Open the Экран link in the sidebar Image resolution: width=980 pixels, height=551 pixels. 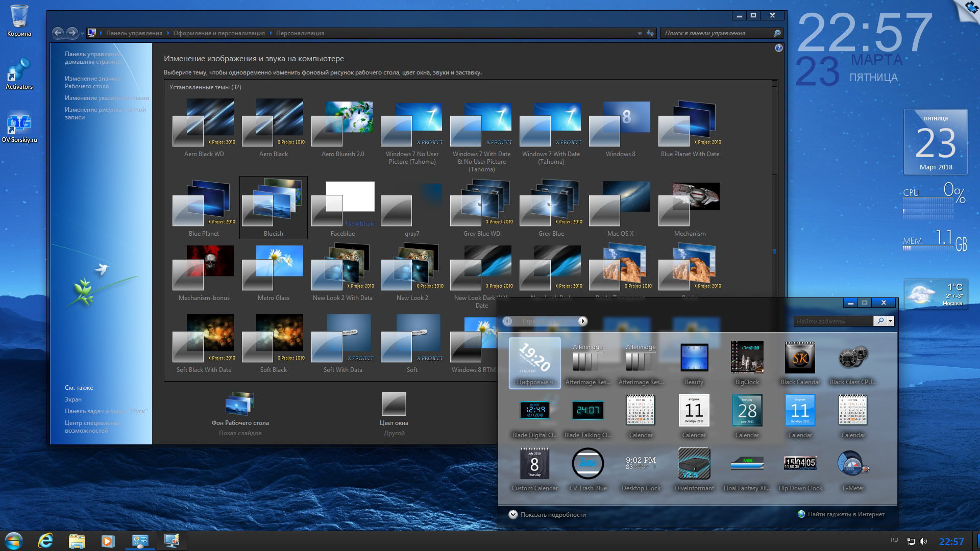tap(73, 399)
